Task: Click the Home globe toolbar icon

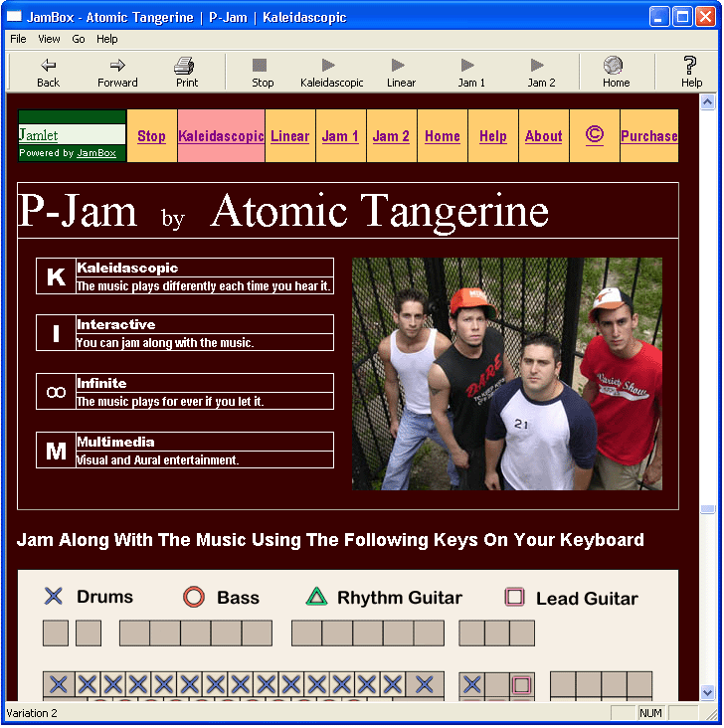Action: coord(613,65)
